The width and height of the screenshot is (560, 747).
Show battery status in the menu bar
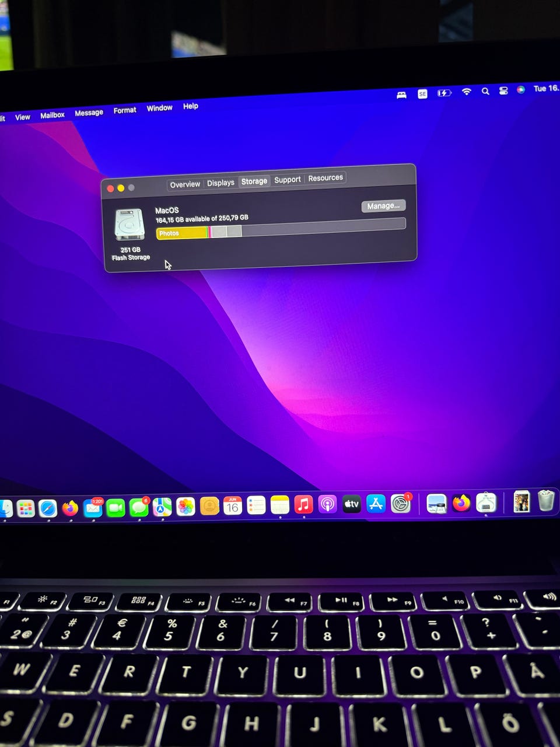pyautogui.click(x=444, y=93)
